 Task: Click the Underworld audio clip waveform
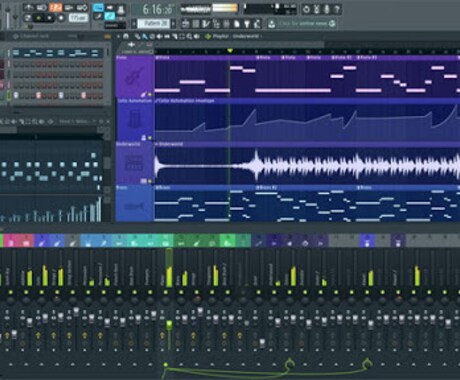(x=307, y=166)
